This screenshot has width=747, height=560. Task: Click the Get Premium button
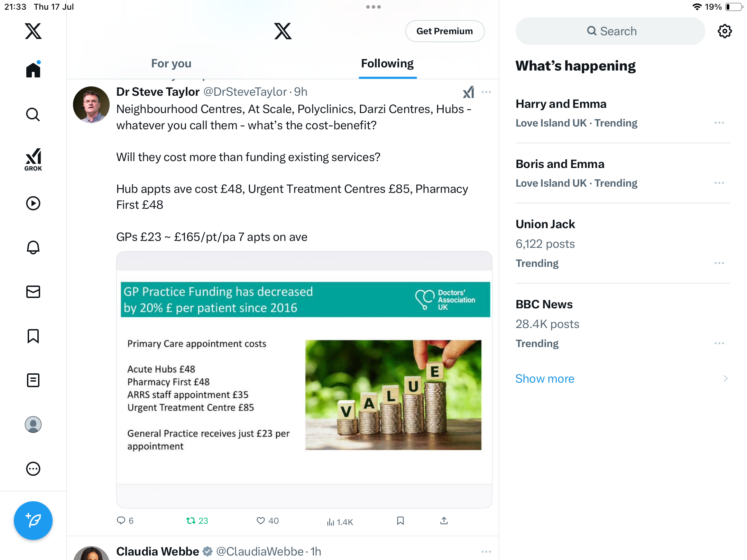(445, 31)
